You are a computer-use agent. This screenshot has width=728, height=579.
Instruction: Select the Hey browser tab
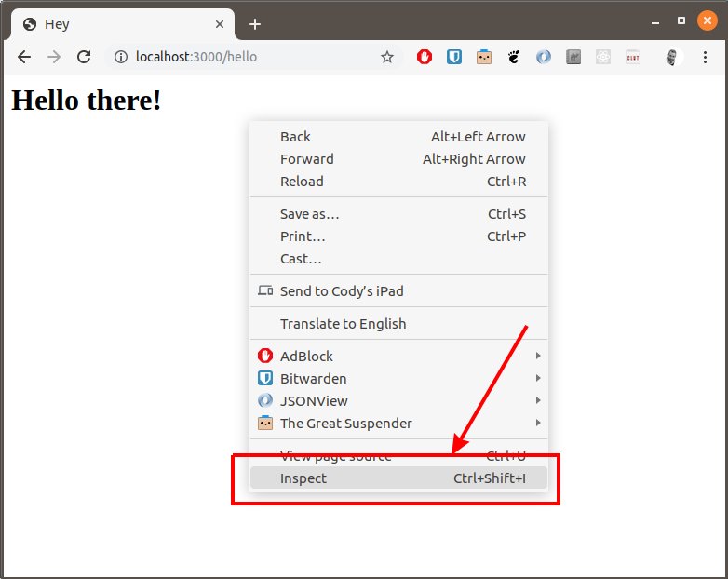pos(123,24)
